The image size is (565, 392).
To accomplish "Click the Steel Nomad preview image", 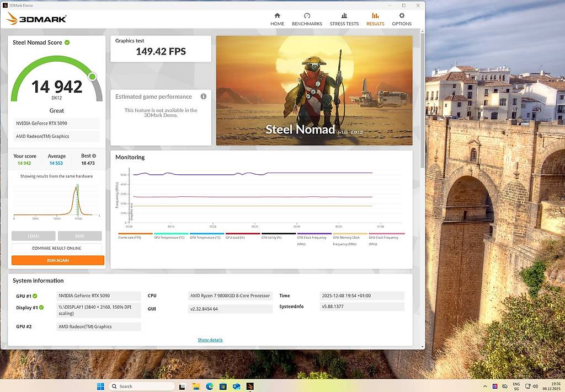I will click(x=314, y=90).
